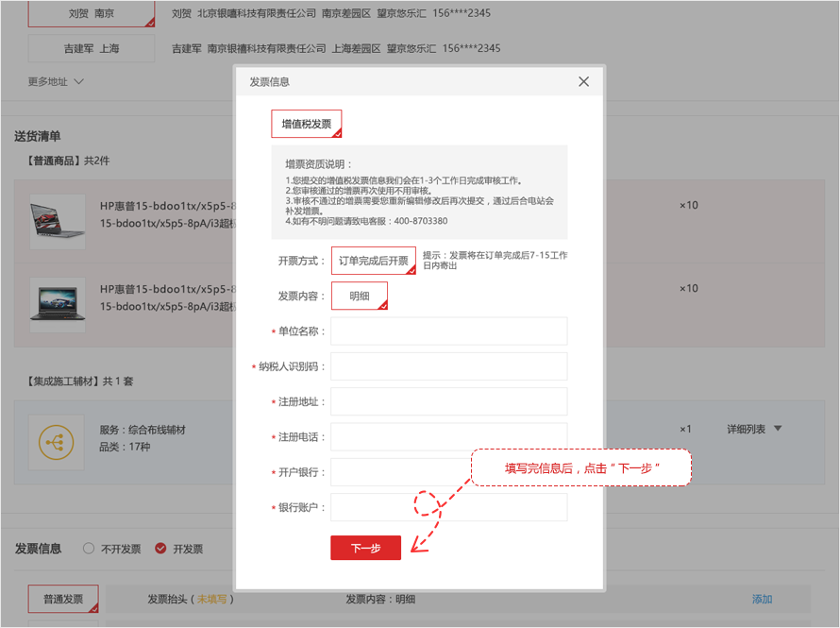Select 增值税发票 invoice type
840x628 pixels.
pyautogui.click(x=307, y=124)
